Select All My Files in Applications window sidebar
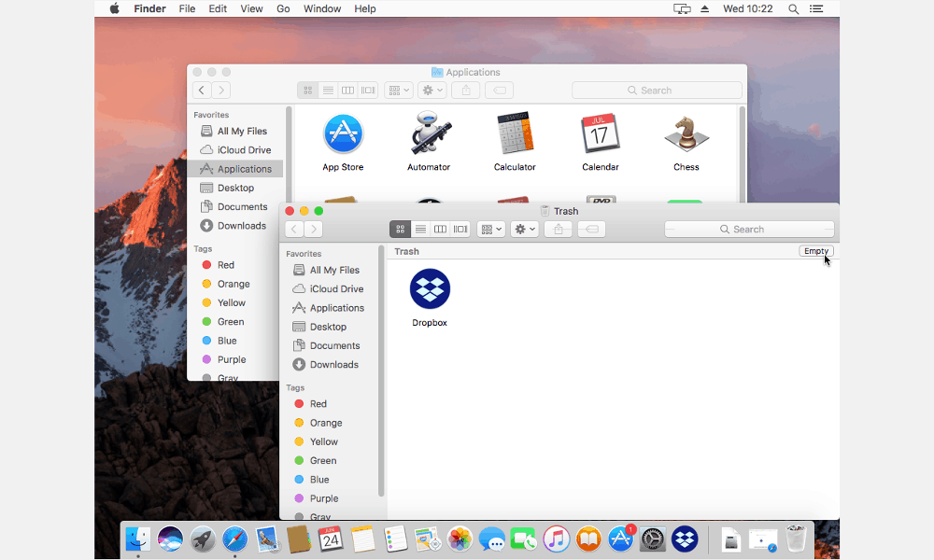This screenshot has height=560, width=934. tap(234, 131)
